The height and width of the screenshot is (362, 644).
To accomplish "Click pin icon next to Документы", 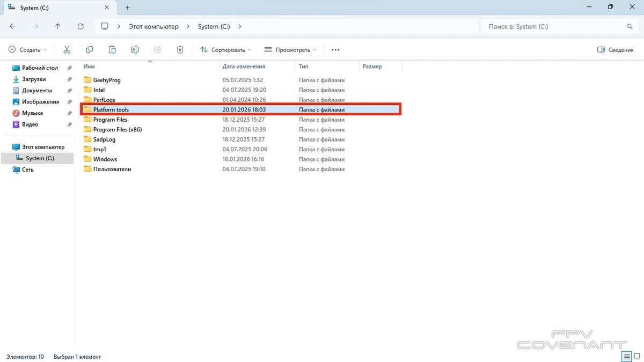I will tap(69, 91).
